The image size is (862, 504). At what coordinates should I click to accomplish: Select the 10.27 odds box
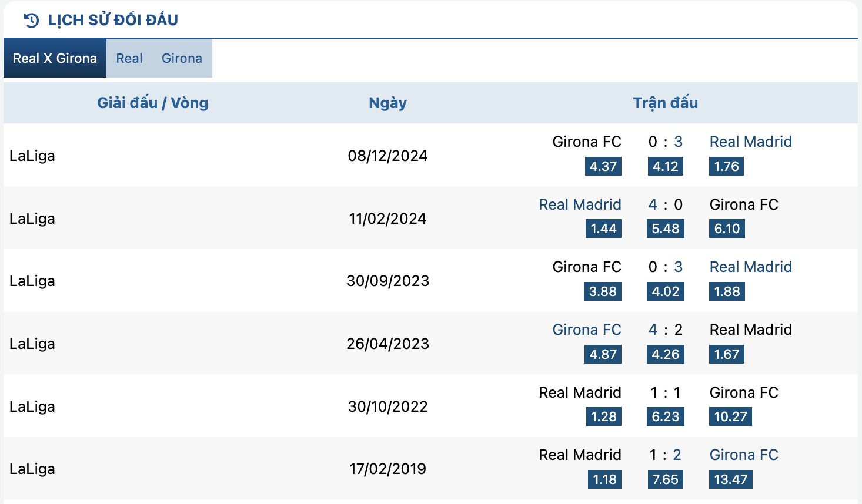coord(730,416)
